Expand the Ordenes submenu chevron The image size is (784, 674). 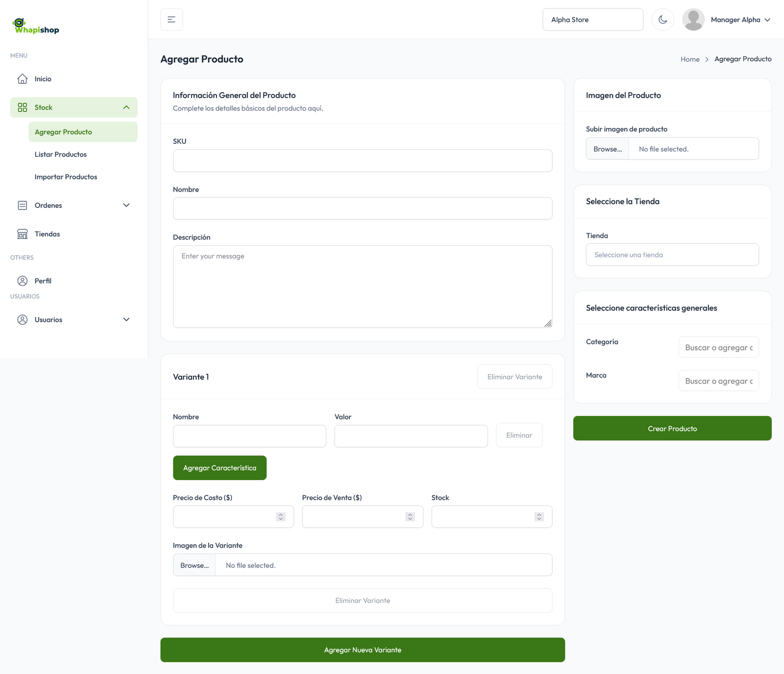[x=126, y=205]
